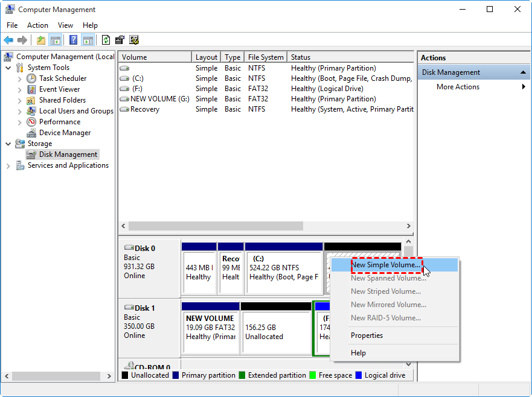Click the Local Users and Groups icon
This screenshot has width=532, height=397.
31,111
